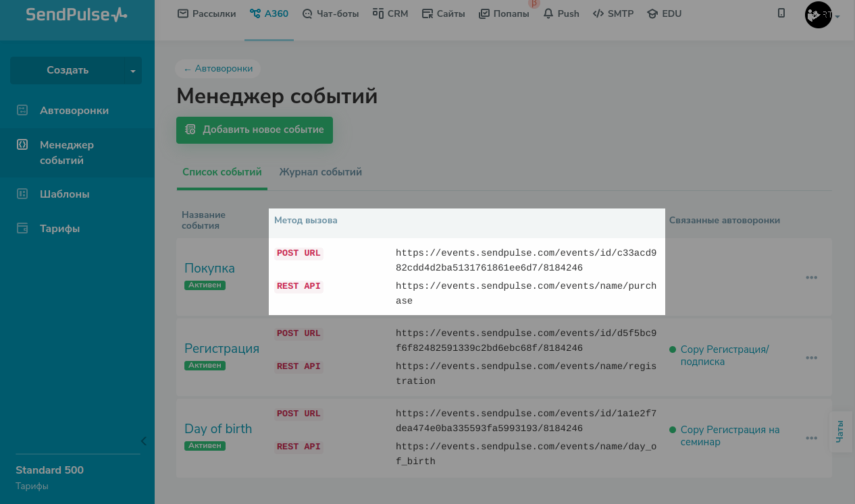This screenshot has height=504, width=855.
Task: Open the Регистрация event
Action: [222, 348]
